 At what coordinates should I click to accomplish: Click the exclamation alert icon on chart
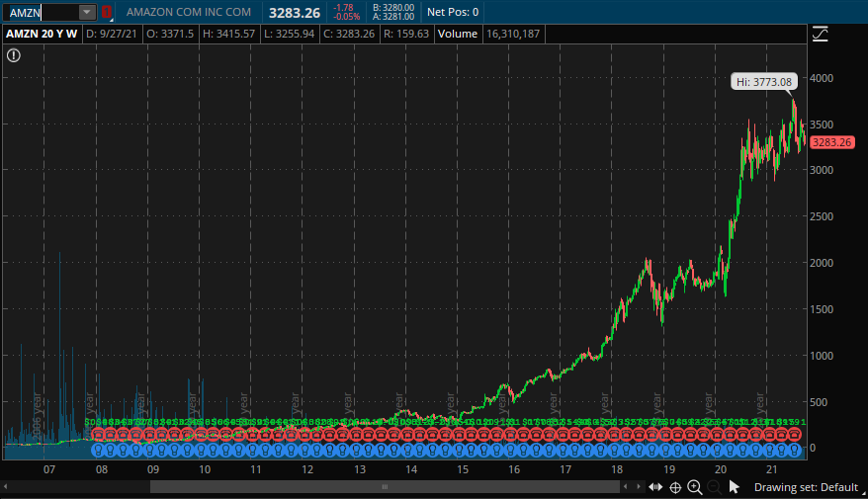tap(13, 55)
